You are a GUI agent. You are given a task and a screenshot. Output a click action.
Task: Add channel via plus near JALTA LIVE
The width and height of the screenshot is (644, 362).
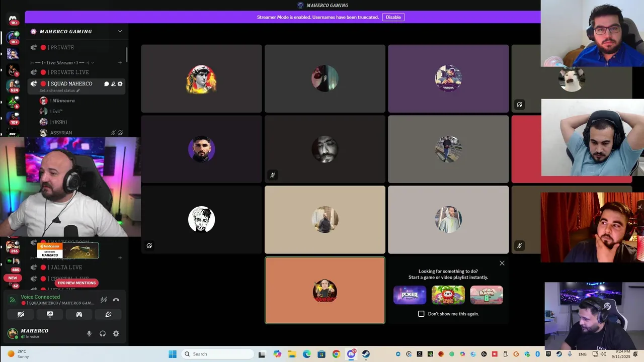[120, 258]
